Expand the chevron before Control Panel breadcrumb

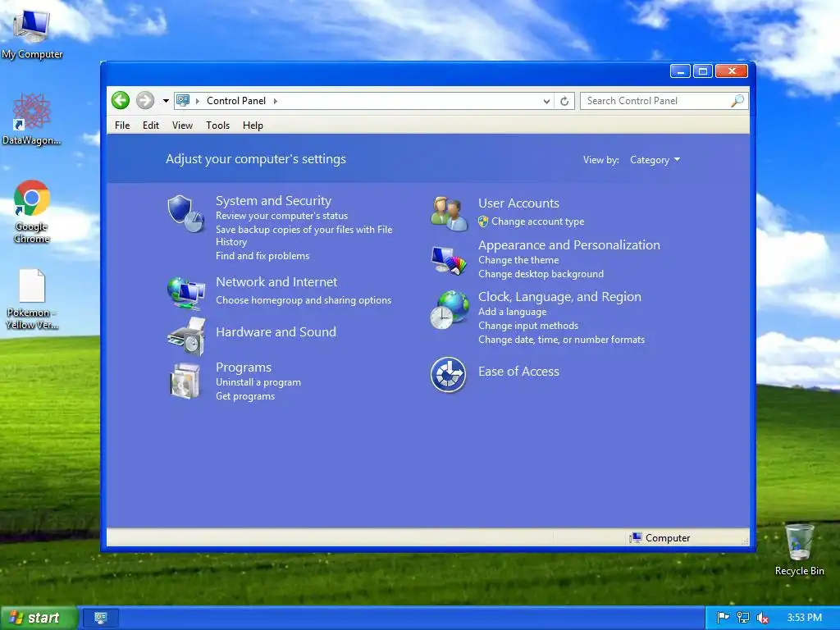[x=197, y=101]
